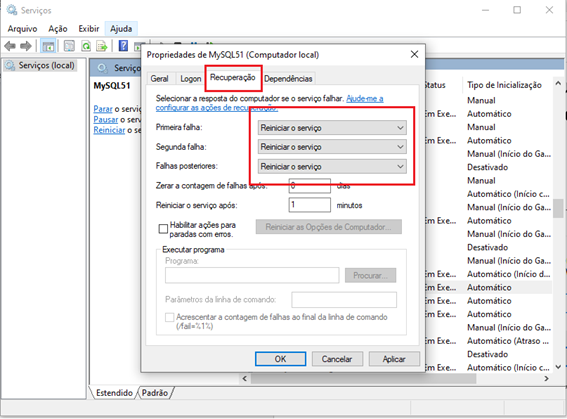Open the Ajuda menu
The height and width of the screenshot is (419, 567).
coord(121,29)
